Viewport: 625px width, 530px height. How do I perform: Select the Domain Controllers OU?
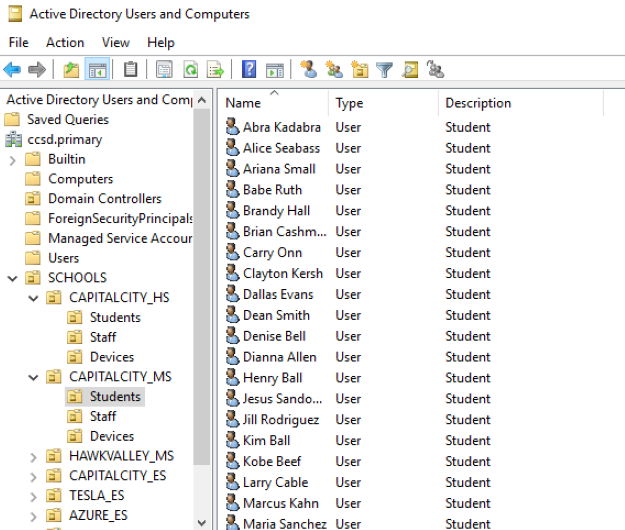pyautogui.click(x=105, y=198)
